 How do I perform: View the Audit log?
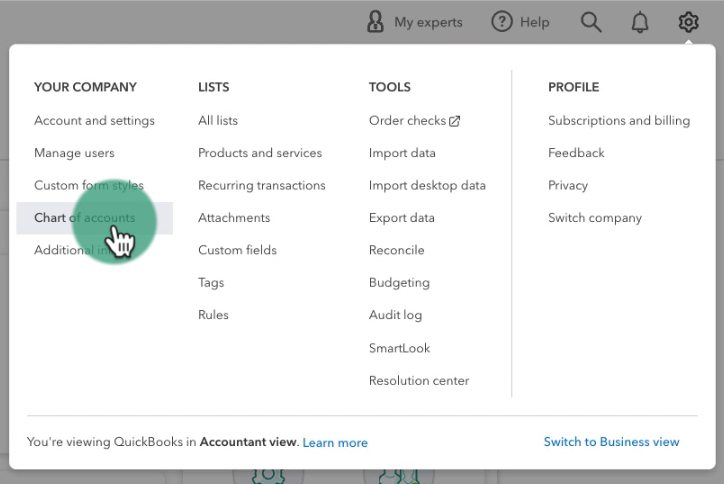[x=395, y=315]
